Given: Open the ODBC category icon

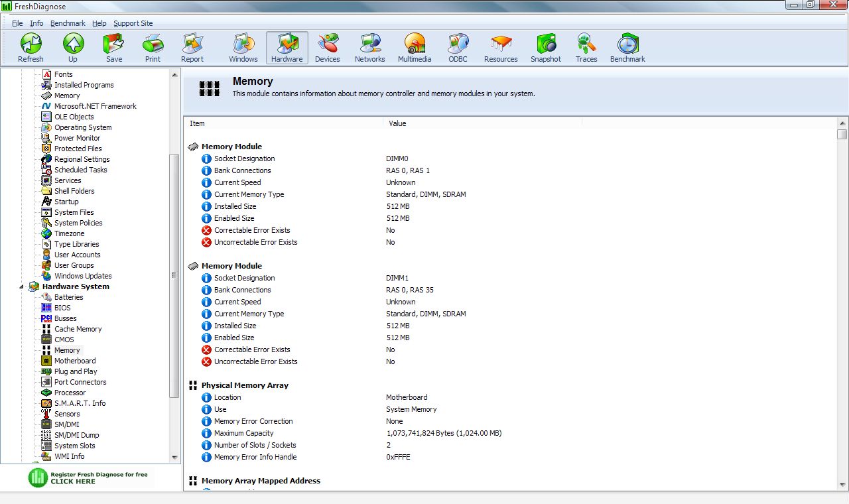Looking at the screenshot, I should (x=458, y=48).
